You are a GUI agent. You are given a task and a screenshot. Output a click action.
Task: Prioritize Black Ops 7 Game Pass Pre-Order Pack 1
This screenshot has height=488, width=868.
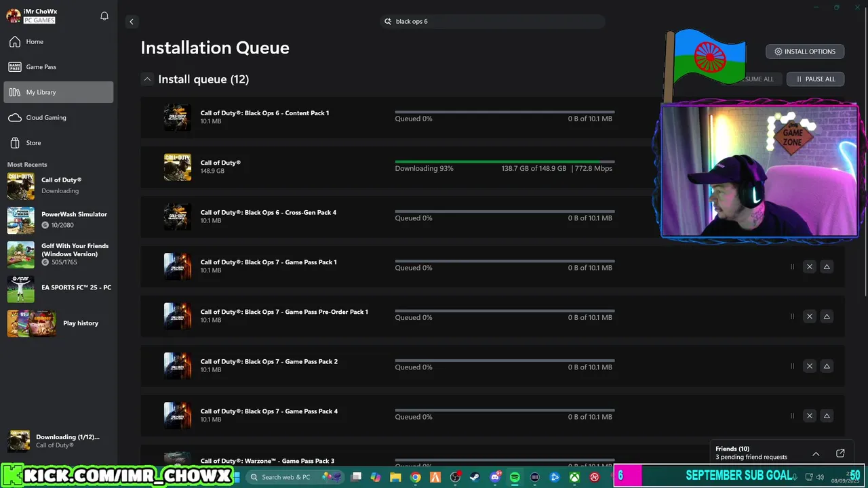click(827, 317)
